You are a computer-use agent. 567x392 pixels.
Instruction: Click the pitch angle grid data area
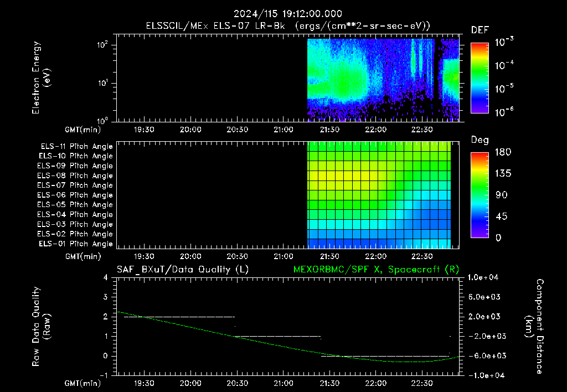[x=379, y=195]
